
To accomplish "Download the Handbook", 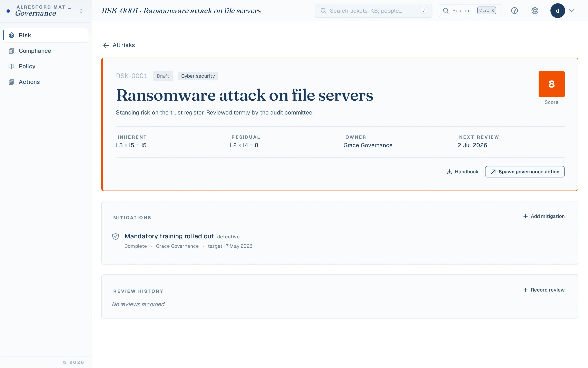I will [x=463, y=172].
